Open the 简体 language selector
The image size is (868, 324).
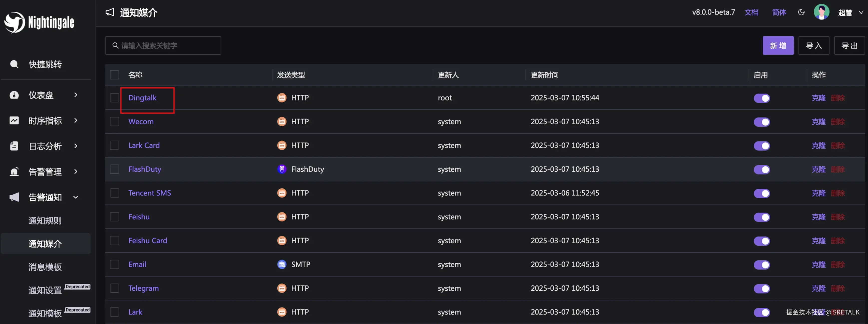click(779, 12)
